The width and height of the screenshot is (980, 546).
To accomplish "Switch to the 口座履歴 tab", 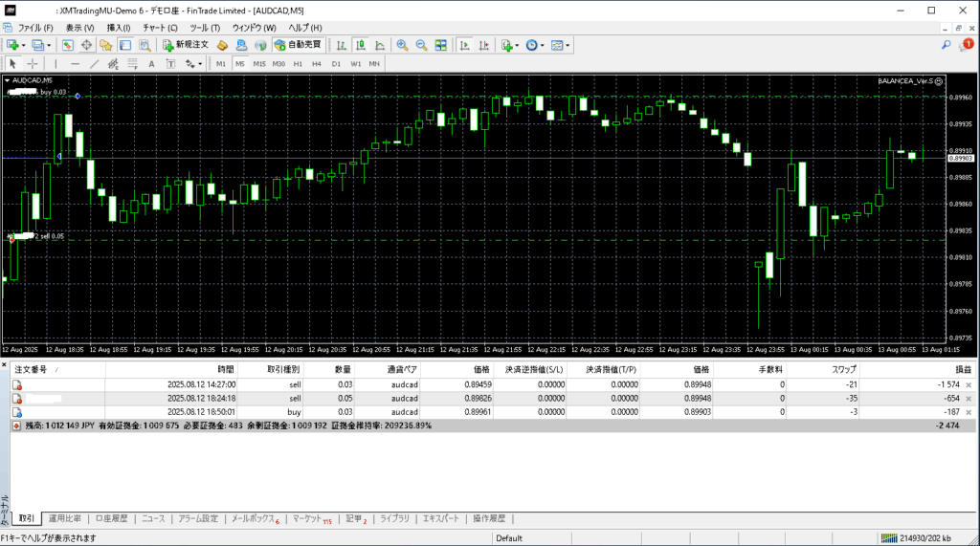I will (x=111, y=519).
